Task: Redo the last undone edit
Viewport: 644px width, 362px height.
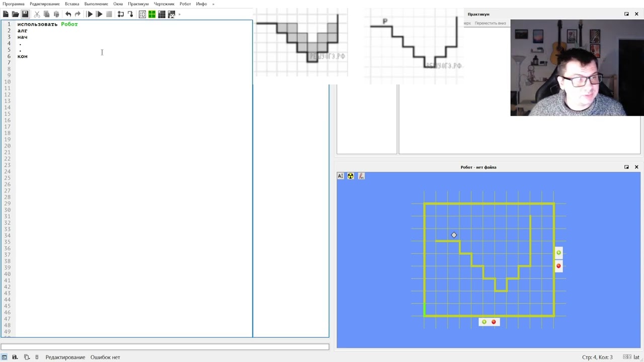Action: pyautogui.click(x=77, y=14)
